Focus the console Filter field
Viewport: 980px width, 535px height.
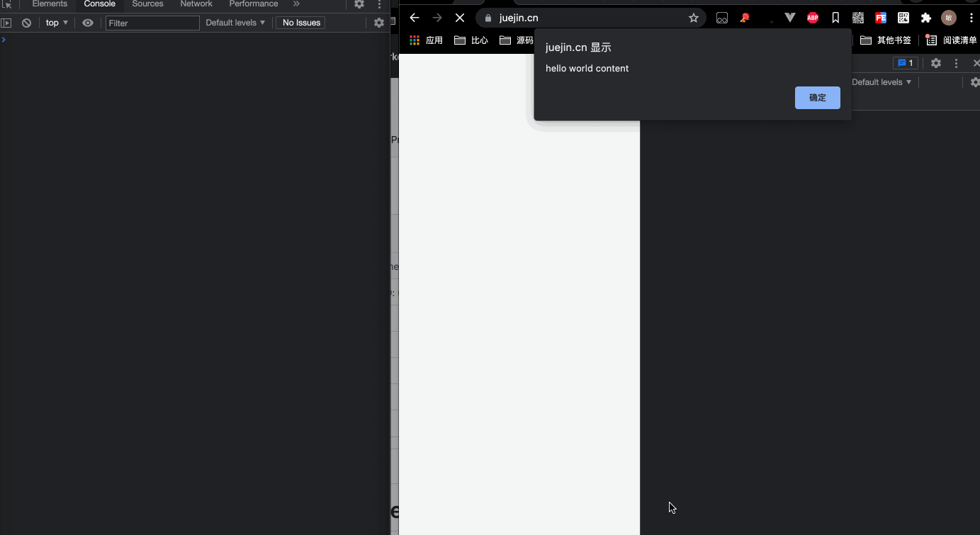pos(152,23)
